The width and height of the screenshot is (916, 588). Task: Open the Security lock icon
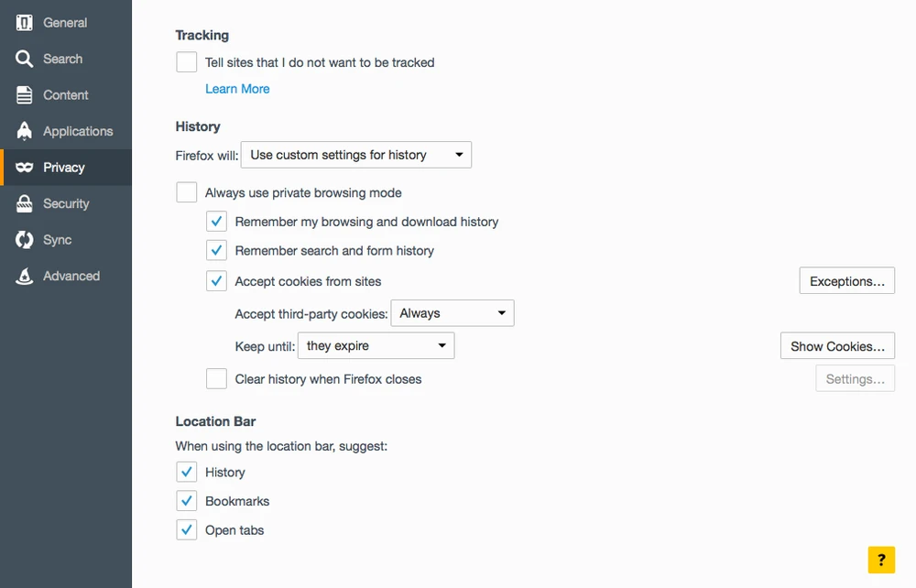(25, 203)
